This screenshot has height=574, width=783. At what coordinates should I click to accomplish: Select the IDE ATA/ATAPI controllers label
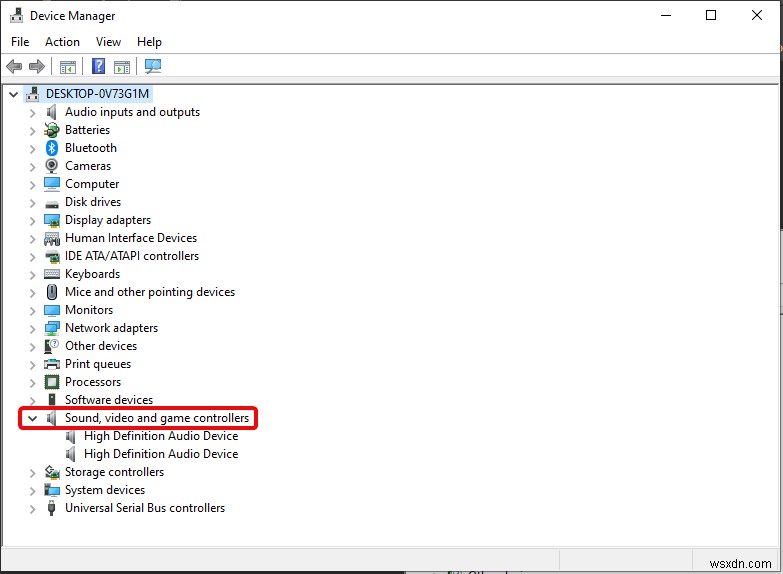(132, 256)
